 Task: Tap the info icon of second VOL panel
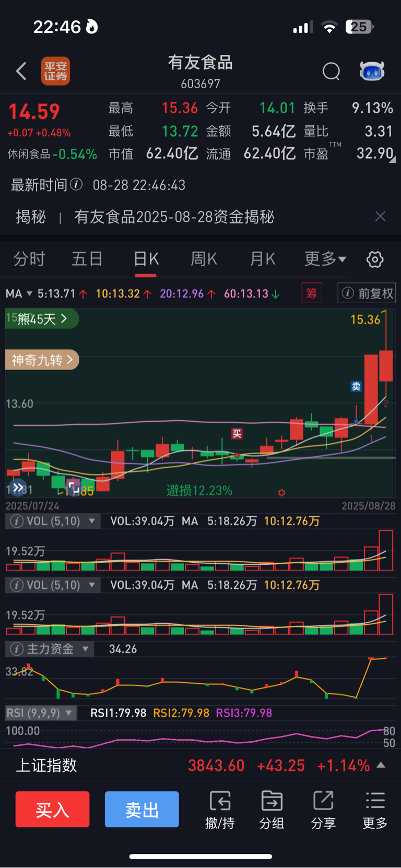coord(17,585)
